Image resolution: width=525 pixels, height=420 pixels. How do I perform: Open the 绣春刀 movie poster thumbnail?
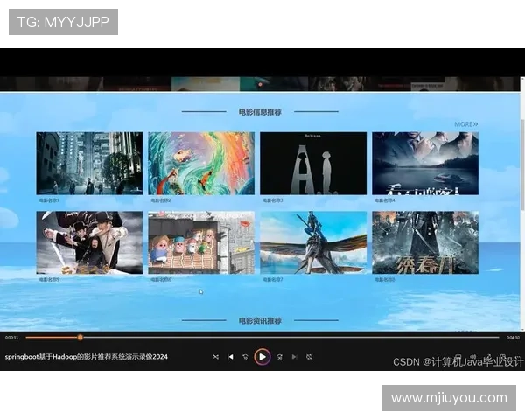[x=425, y=242]
